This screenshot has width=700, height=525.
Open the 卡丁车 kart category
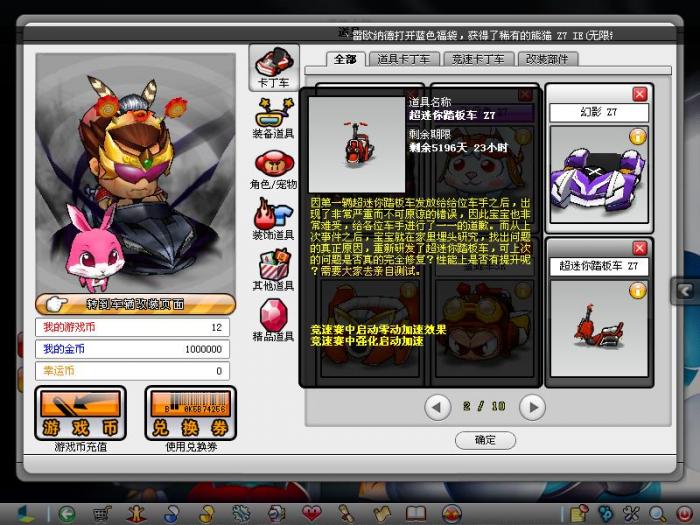274,68
